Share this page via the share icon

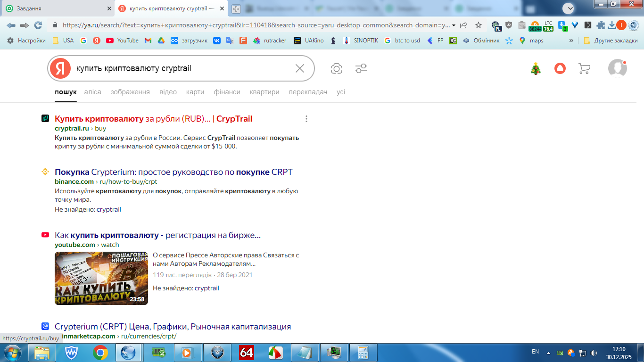[464, 25]
